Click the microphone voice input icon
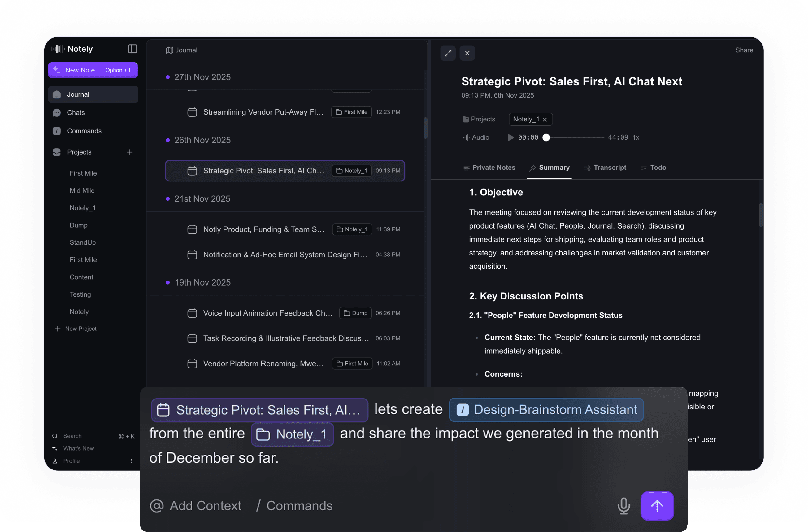Image resolution: width=808 pixels, height=532 pixels. pyautogui.click(x=623, y=506)
